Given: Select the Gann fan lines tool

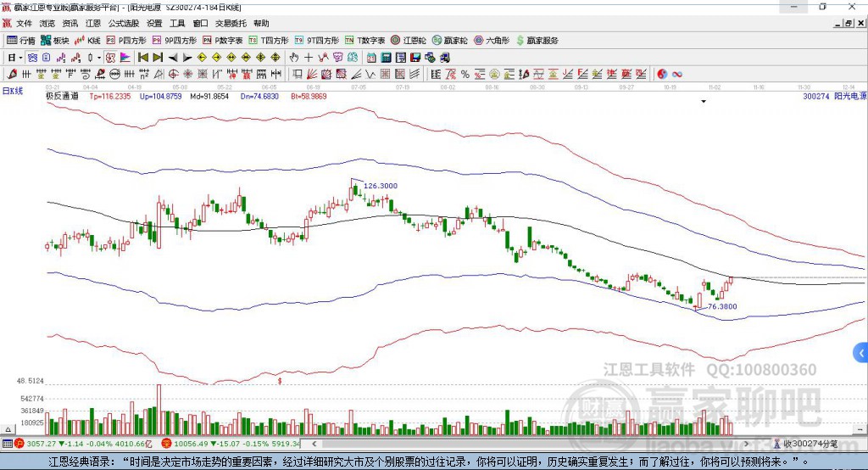Looking at the screenshot, I should pyautogui.click(x=311, y=74).
